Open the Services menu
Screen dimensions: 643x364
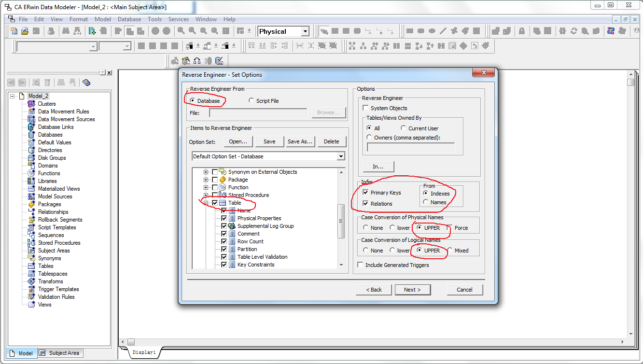coord(179,19)
